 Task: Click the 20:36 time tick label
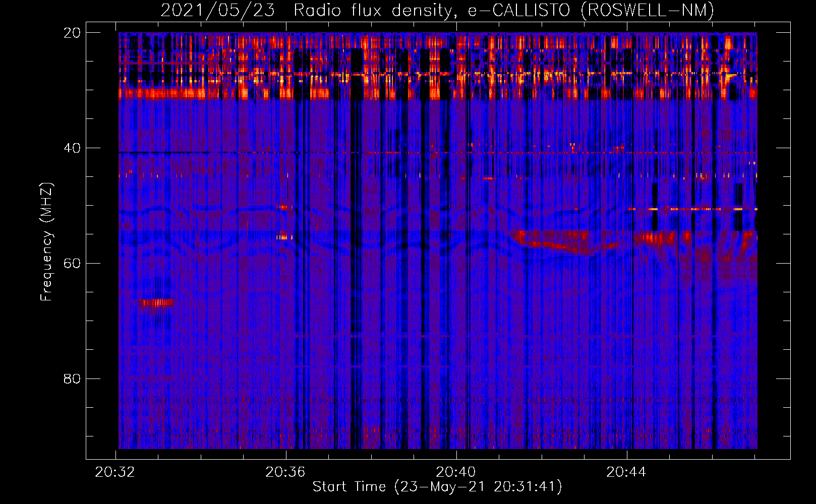(x=285, y=472)
